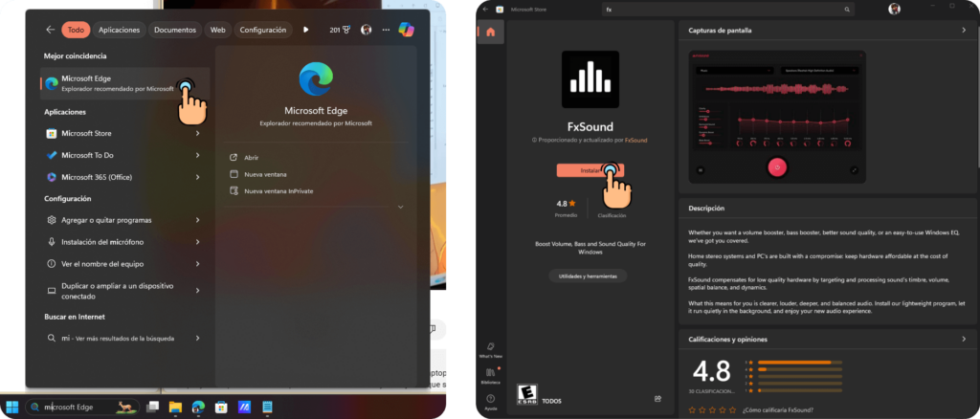Click the Store search magnifier icon
Image resolution: width=980 pixels, height=419 pixels.
847,10
